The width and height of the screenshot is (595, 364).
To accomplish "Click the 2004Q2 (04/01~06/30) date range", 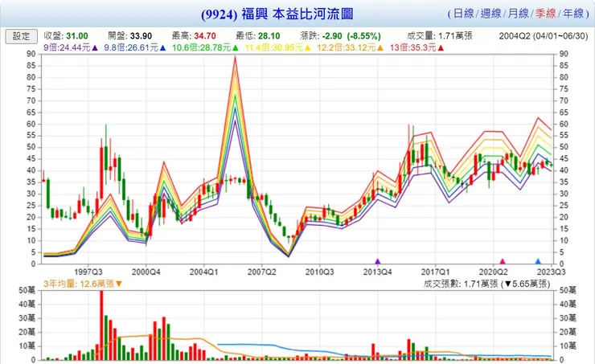I will (544, 36).
